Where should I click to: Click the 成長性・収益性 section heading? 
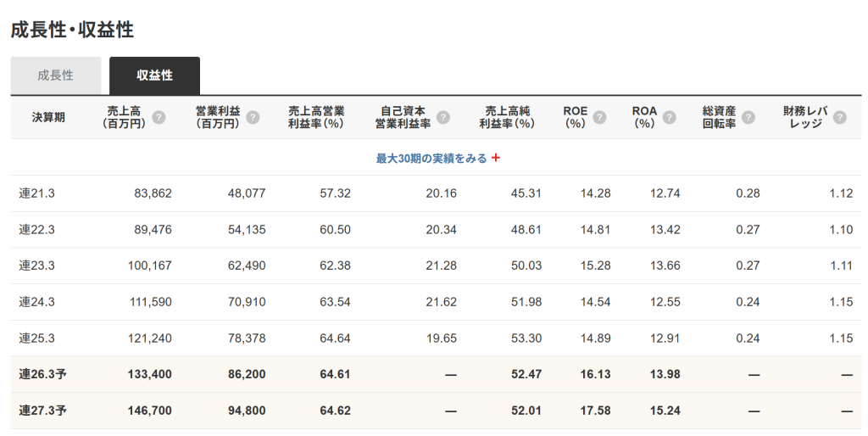pyautogui.click(x=73, y=30)
